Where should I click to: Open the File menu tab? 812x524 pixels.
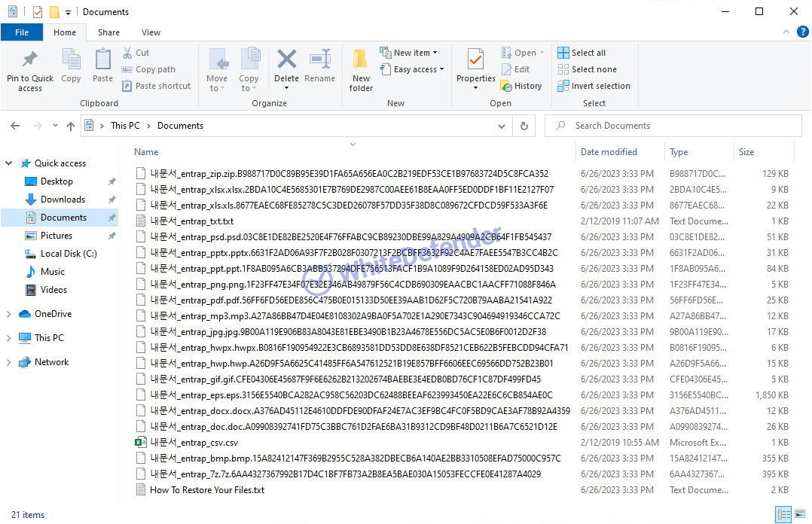click(x=22, y=32)
